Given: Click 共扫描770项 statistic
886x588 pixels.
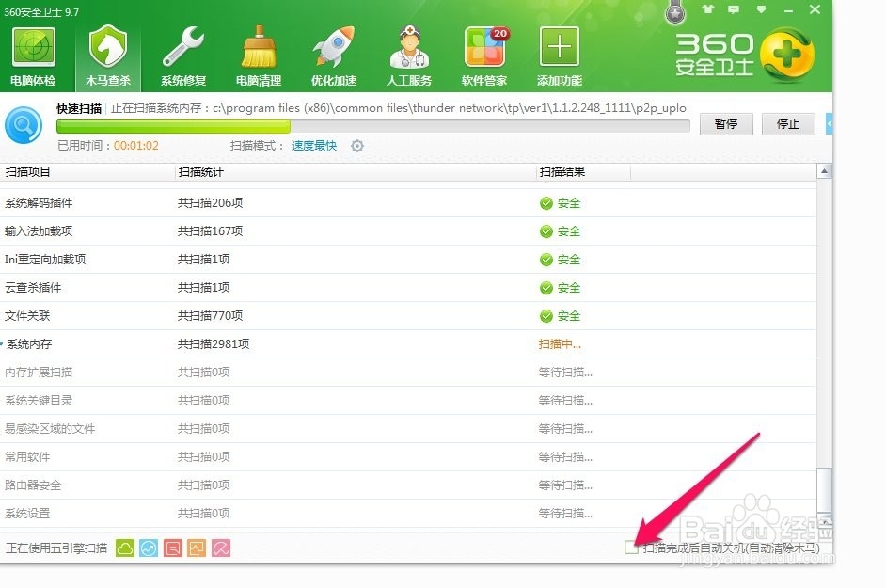Looking at the screenshot, I should point(210,316).
